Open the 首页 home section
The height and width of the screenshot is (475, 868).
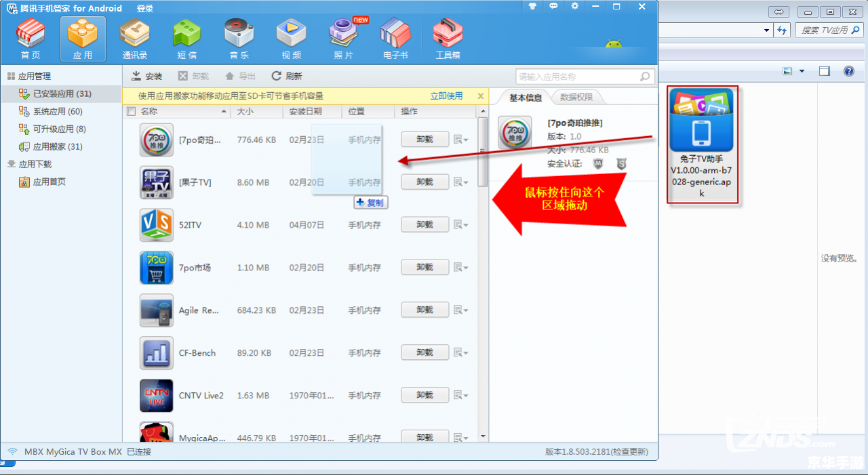point(31,39)
